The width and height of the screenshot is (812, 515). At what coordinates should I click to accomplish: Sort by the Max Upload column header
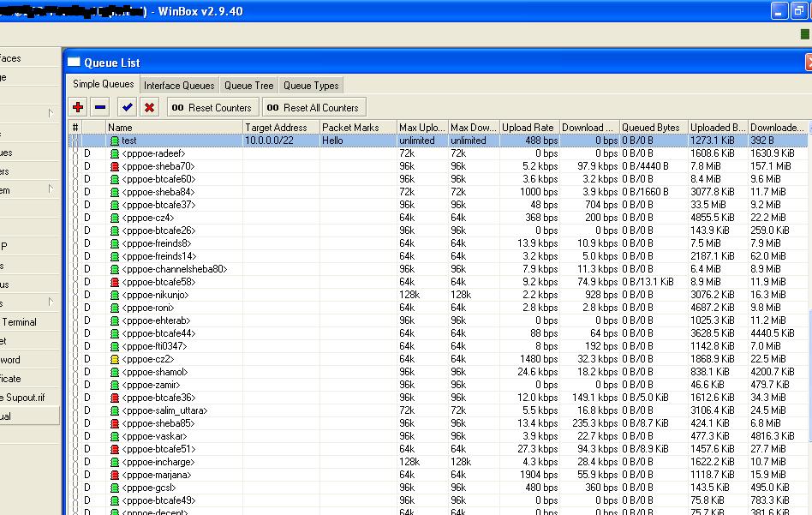[422, 127]
